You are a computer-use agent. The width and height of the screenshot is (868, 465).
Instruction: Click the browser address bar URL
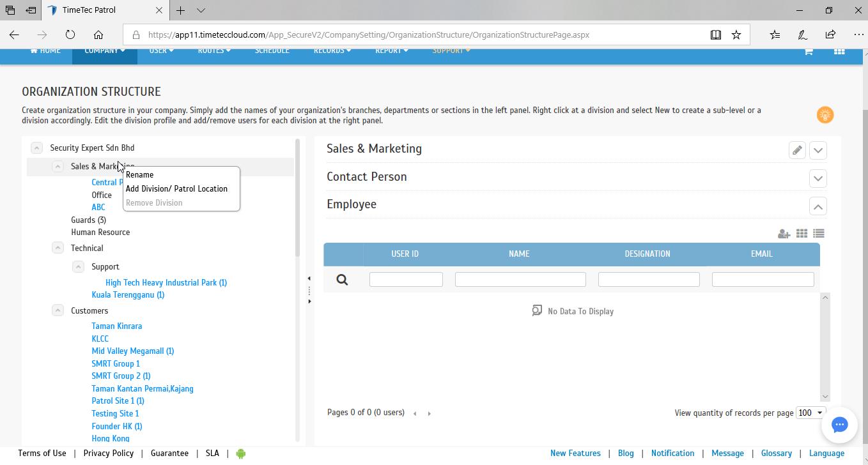369,35
